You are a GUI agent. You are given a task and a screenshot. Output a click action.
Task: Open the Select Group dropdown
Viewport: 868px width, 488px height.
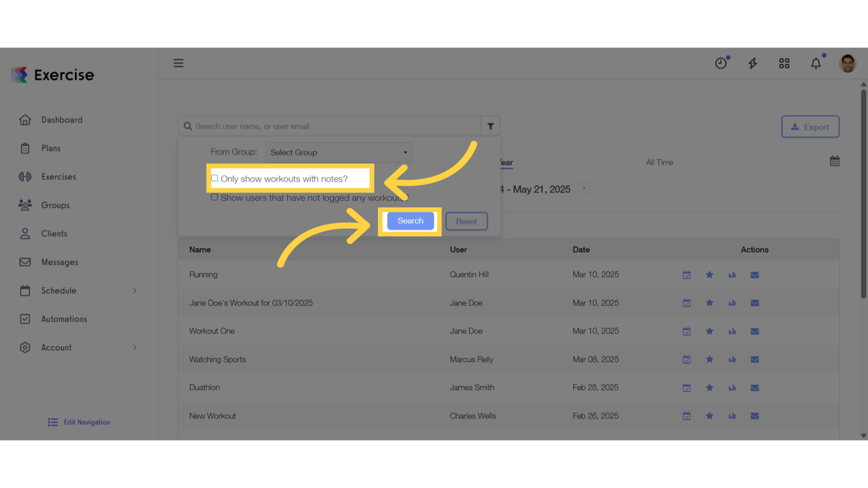(x=339, y=152)
